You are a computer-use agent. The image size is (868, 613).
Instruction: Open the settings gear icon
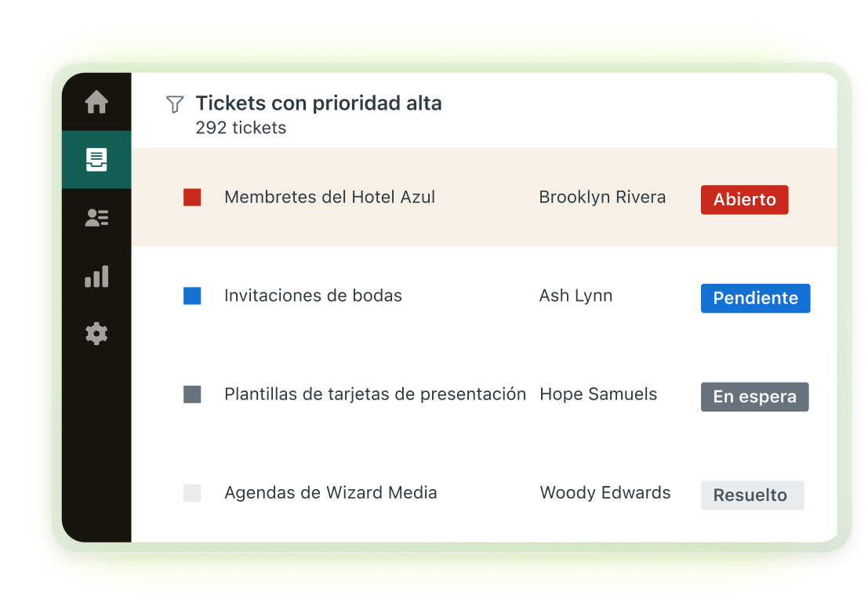point(96,334)
